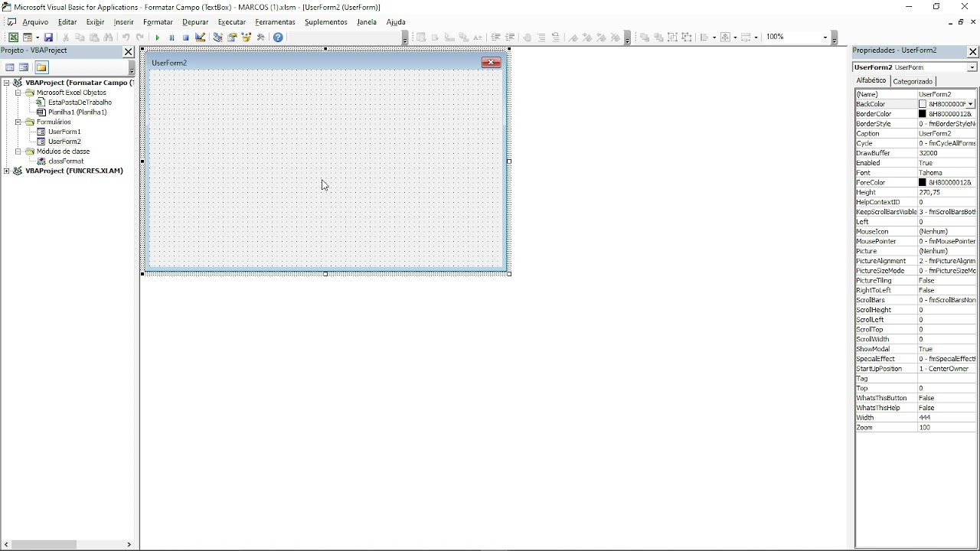Image resolution: width=980 pixels, height=551 pixels.
Task: Toggle Folders view in Project panel
Action: click(41, 67)
